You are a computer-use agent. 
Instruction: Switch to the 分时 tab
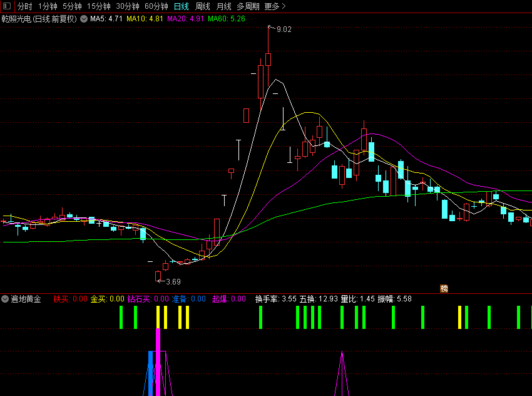coord(25,6)
